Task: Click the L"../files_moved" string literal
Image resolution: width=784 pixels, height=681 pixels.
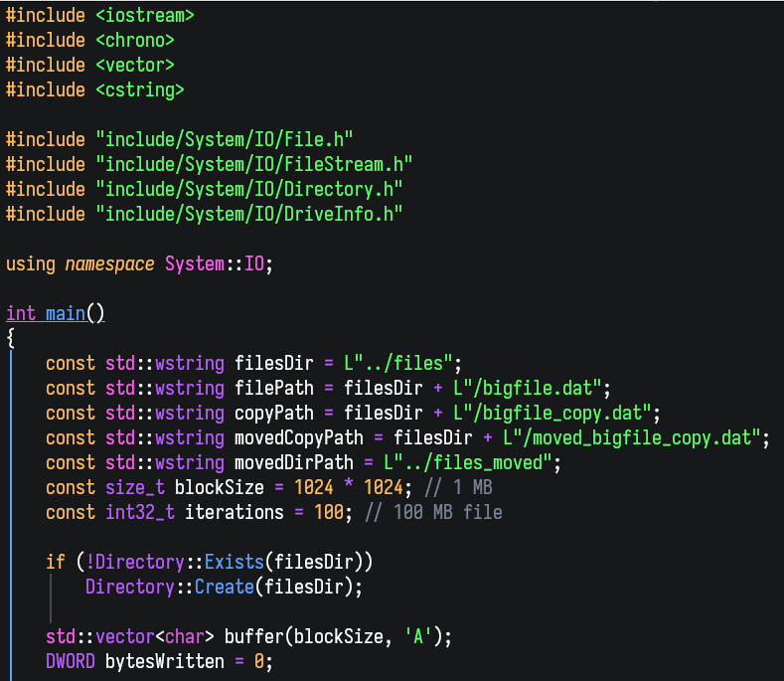Action: (x=467, y=463)
